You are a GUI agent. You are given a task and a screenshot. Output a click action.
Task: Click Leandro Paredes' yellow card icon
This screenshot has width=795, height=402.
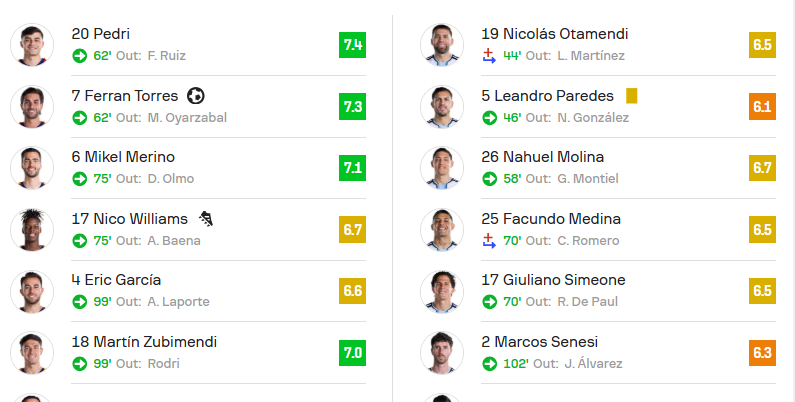pos(631,96)
